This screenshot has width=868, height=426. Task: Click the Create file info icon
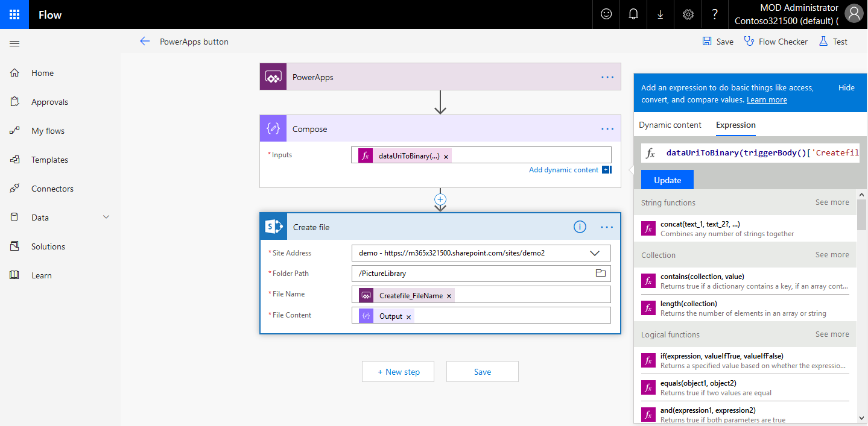pyautogui.click(x=579, y=227)
